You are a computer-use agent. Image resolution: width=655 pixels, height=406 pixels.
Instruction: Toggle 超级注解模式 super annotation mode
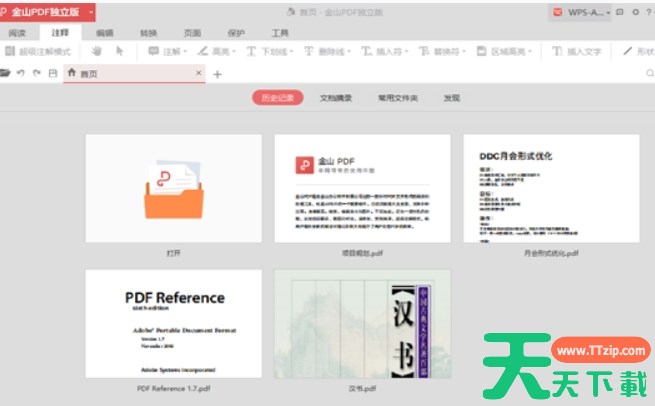(41, 51)
